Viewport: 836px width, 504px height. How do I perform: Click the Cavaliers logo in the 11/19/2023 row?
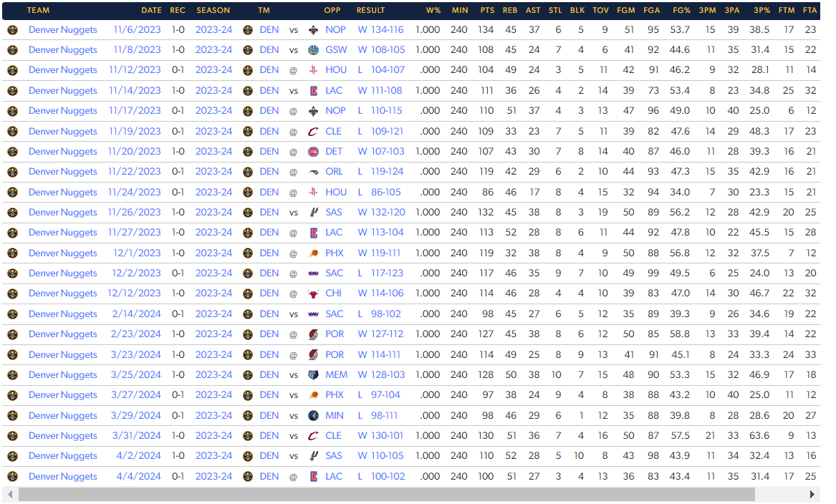(x=314, y=132)
